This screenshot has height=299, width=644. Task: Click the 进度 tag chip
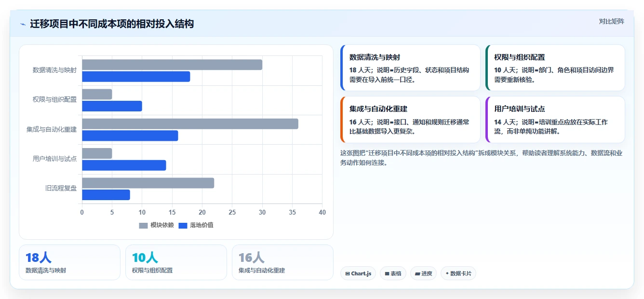pos(424,273)
